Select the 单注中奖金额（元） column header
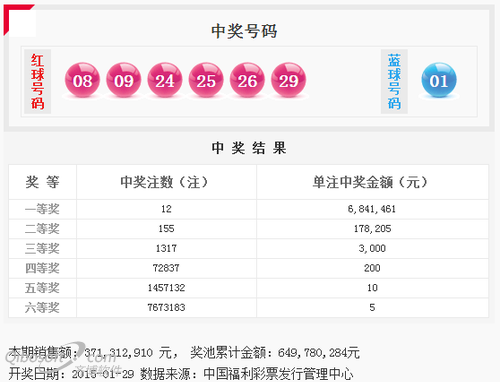 [371, 182]
